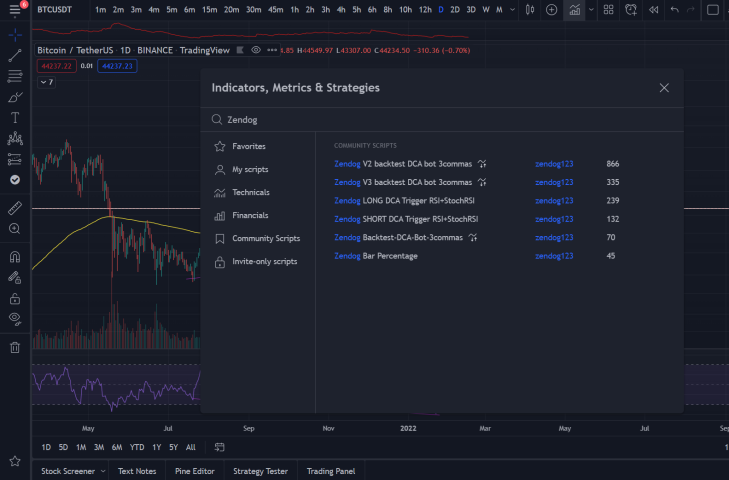Viewport: 729px width, 480px height.
Task: Enable magnet mode for drawings
Action: [15, 257]
